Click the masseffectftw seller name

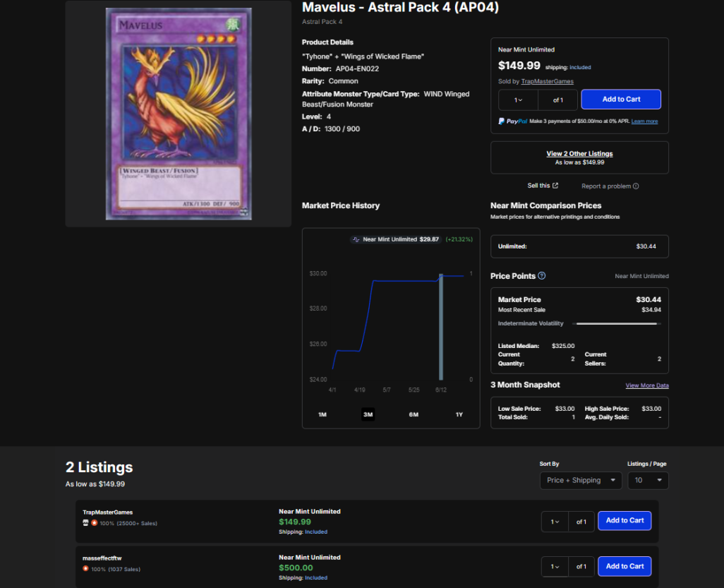[x=102, y=558]
